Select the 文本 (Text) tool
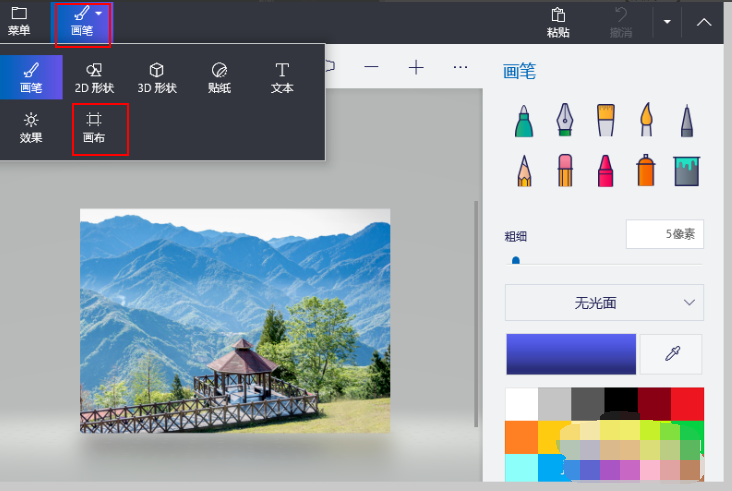 coord(282,78)
